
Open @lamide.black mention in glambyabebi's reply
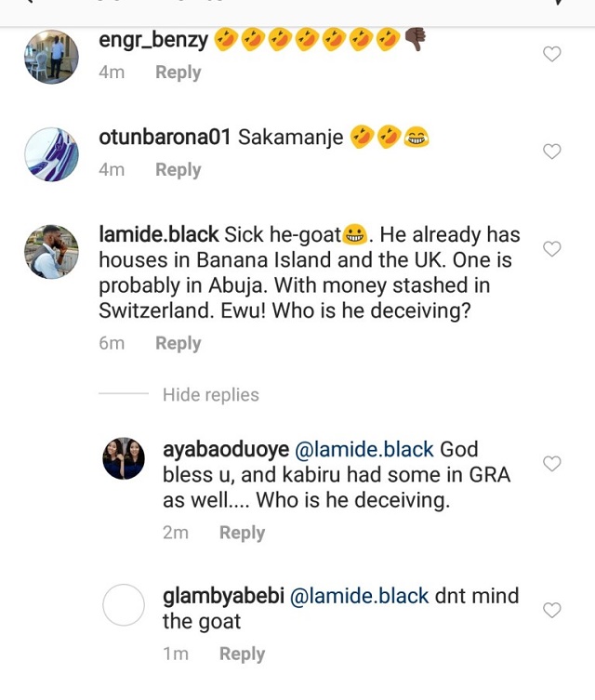(x=363, y=597)
